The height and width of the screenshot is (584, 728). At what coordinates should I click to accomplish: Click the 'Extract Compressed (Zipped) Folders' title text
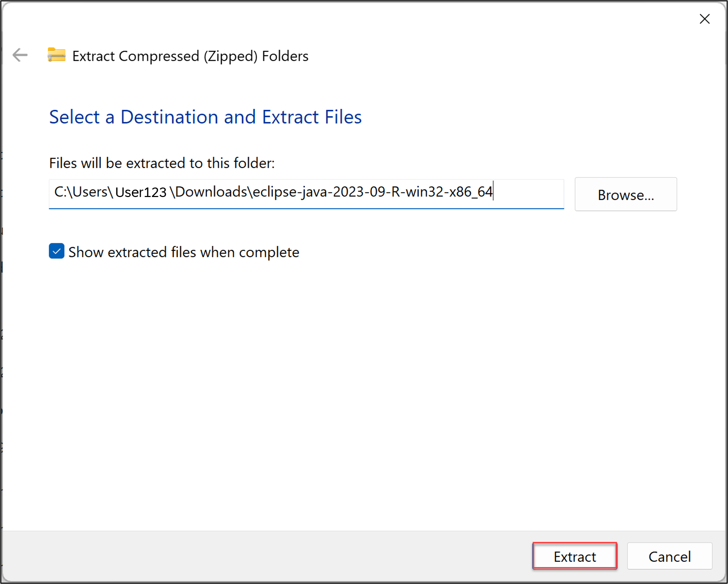pyautogui.click(x=190, y=56)
